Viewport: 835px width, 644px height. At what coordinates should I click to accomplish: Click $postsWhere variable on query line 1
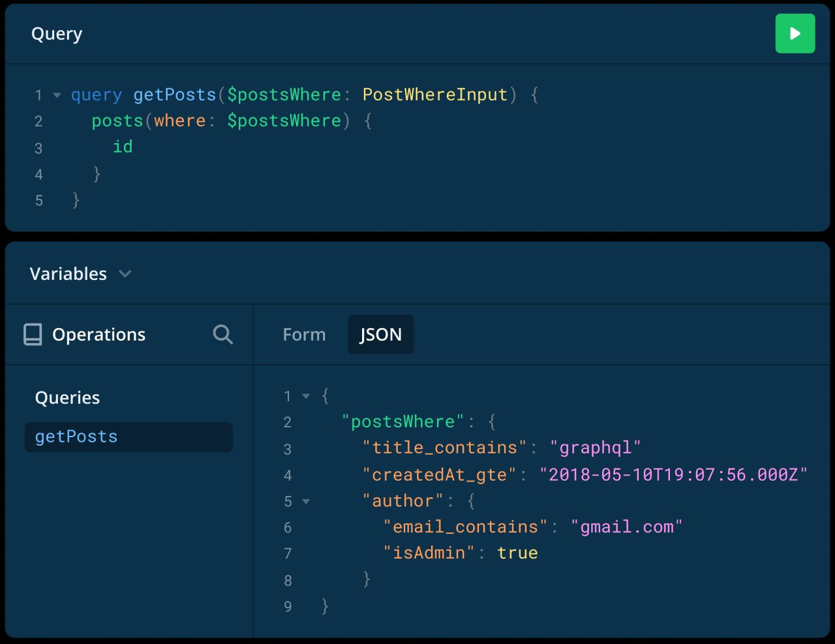click(x=284, y=95)
